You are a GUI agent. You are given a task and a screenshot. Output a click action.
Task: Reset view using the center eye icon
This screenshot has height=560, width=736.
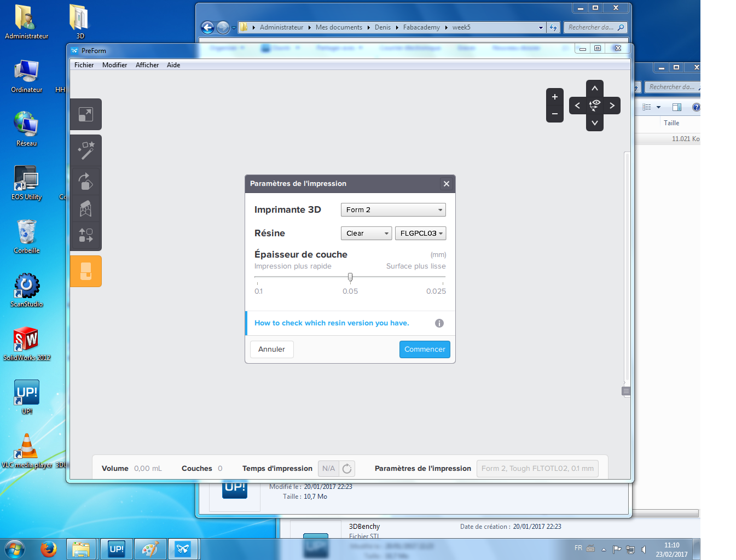click(x=595, y=106)
